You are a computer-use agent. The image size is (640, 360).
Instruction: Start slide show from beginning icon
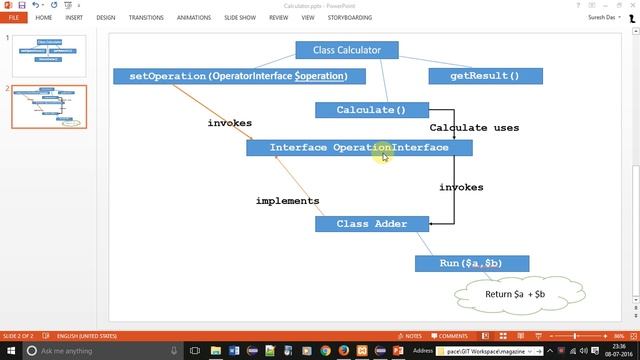[68, 5]
